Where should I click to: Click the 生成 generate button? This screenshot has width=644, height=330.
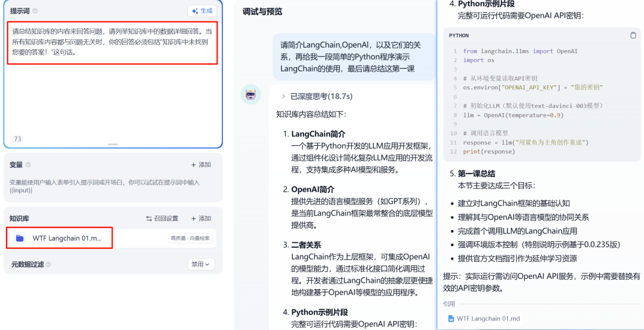(x=202, y=11)
